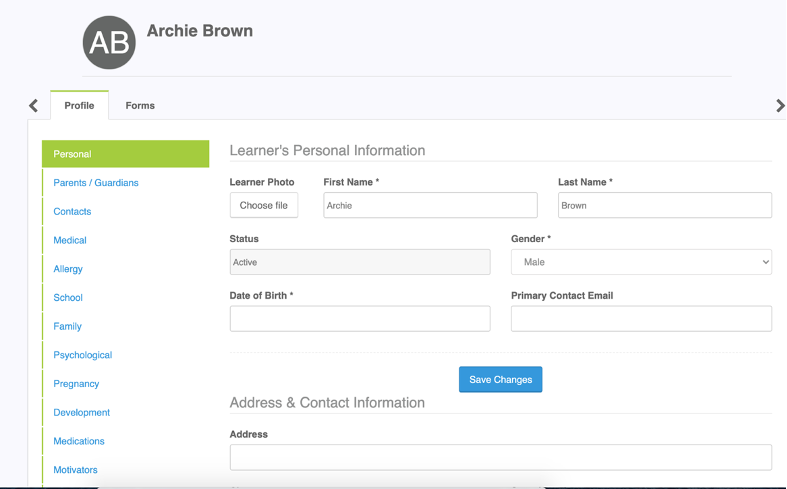Click the Primary Contact Email field
Image resolution: width=787 pixels, height=489 pixels.
(x=641, y=319)
